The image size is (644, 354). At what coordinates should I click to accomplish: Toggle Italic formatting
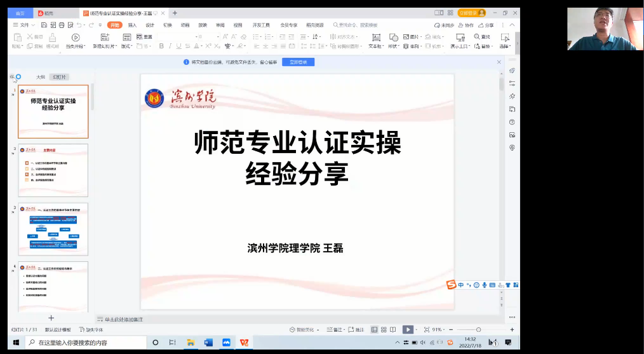pos(170,46)
